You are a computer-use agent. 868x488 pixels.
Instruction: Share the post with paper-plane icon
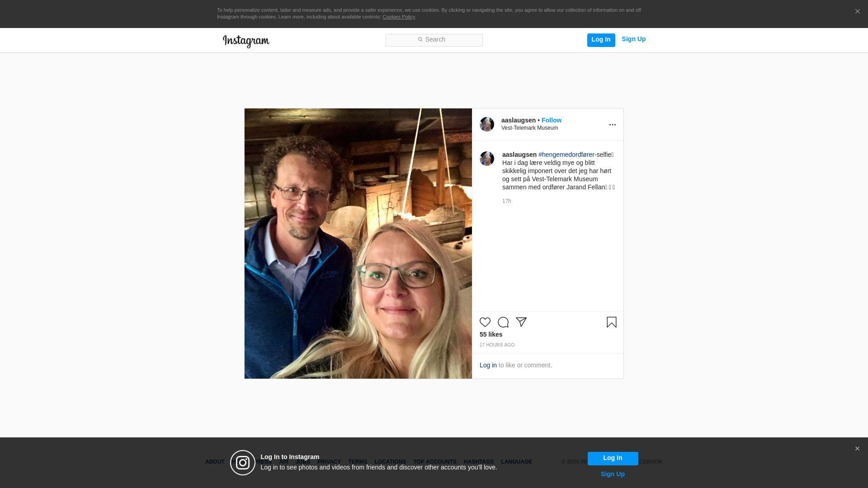tap(521, 322)
